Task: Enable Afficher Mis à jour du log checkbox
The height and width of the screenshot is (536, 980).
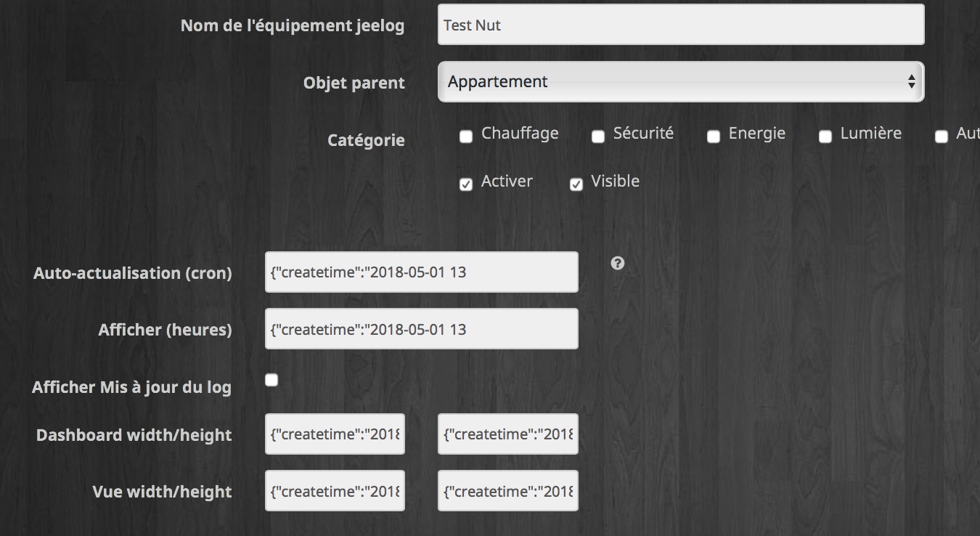Action: (x=271, y=379)
